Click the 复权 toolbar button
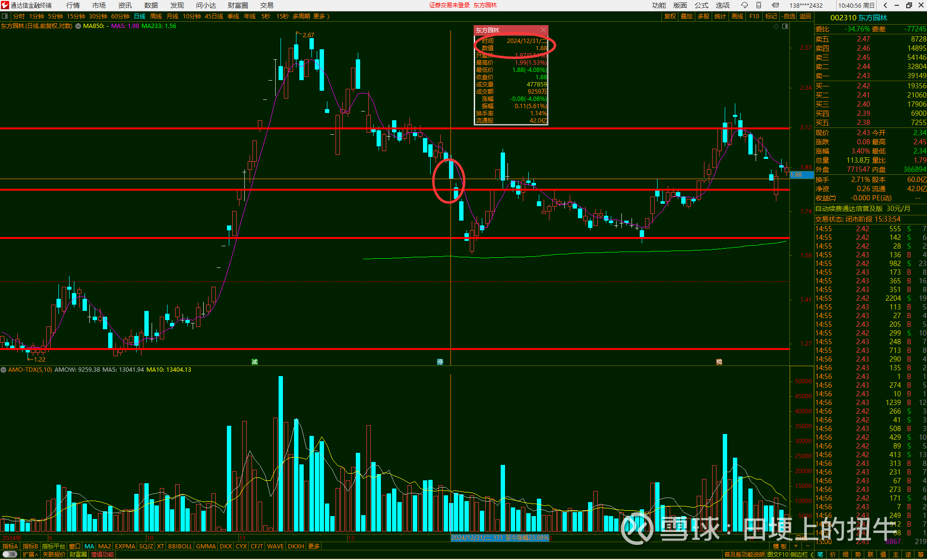This screenshot has width=927, height=560. coord(670,16)
